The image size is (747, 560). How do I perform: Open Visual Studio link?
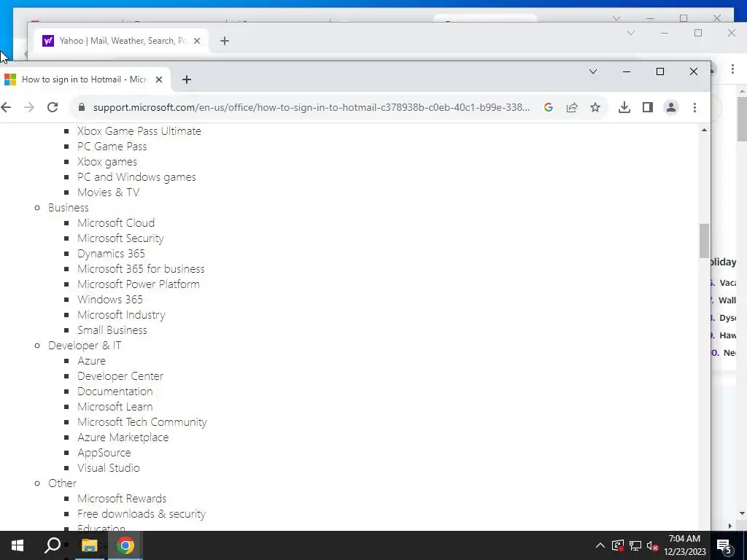(109, 468)
